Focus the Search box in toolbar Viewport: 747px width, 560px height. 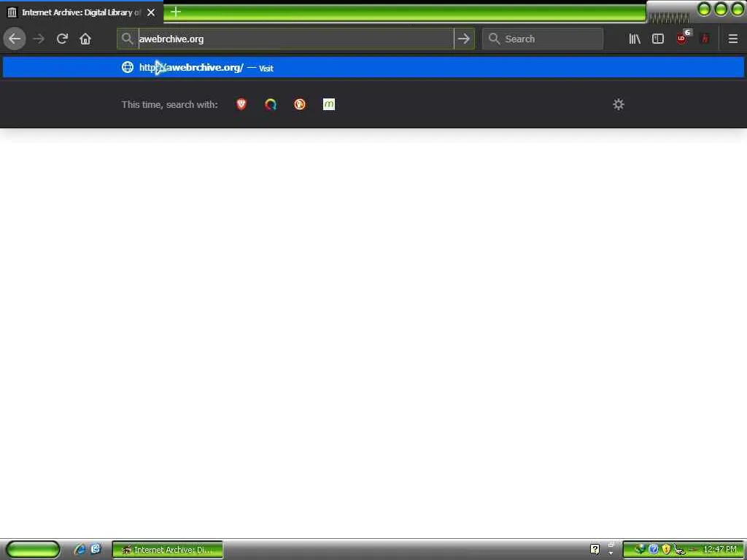click(543, 39)
